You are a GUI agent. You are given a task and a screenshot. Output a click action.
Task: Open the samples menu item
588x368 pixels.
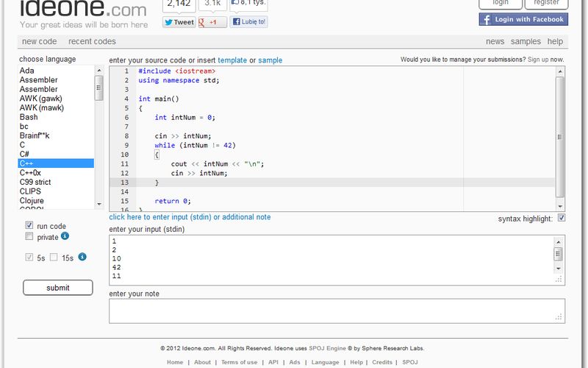pos(526,42)
